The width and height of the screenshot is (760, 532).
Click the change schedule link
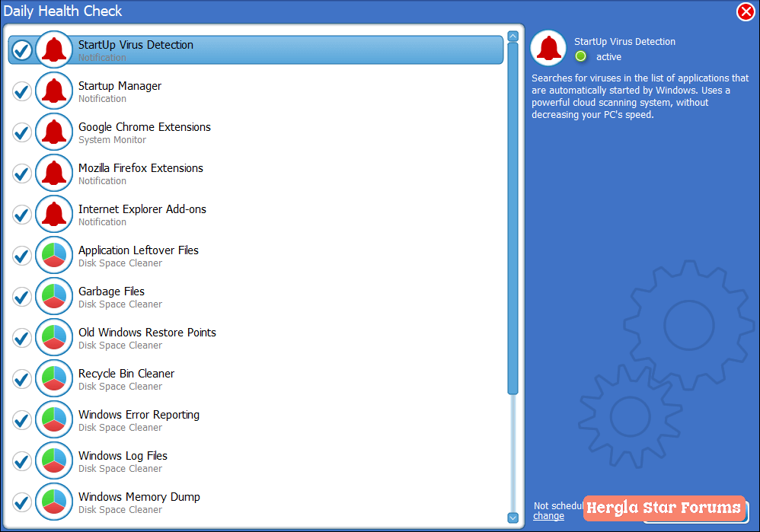click(x=548, y=516)
